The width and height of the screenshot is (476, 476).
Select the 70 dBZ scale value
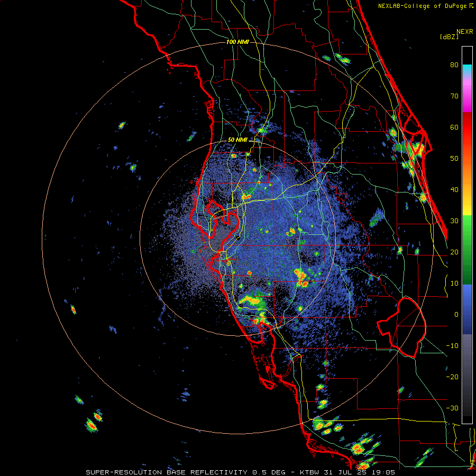(x=454, y=96)
